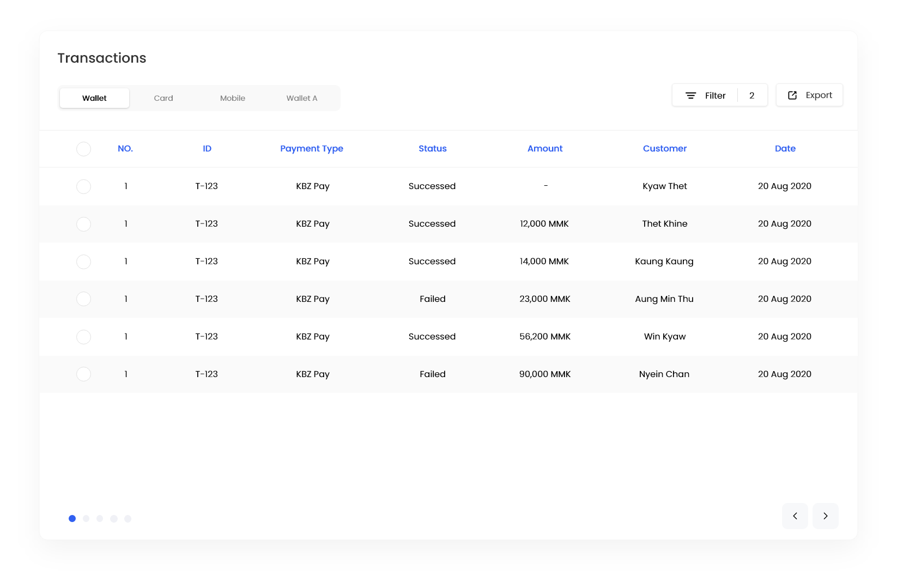Screen dimensions: 897x588
Task: Click Failed status in Aung Min Thu row
Action: click(433, 299)
